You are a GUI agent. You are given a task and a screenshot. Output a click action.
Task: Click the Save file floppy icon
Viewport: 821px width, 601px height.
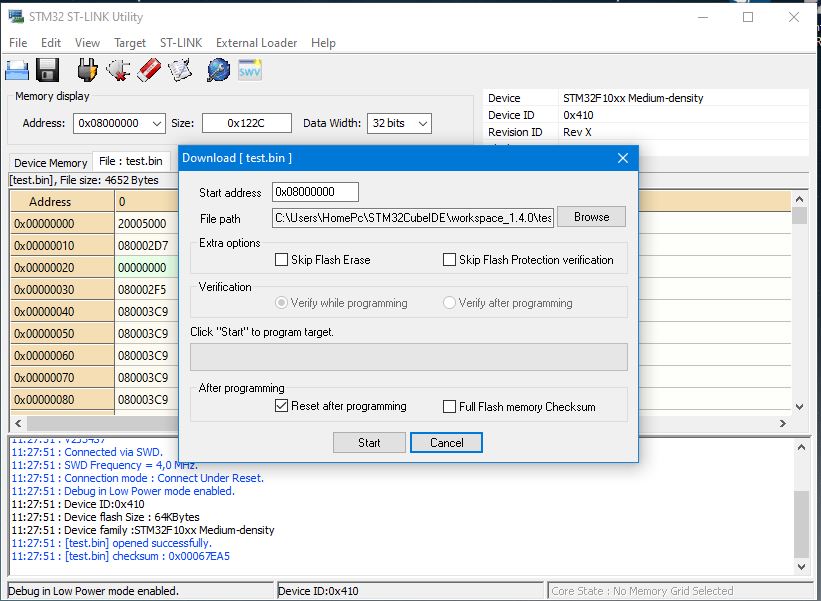[47, 70]
